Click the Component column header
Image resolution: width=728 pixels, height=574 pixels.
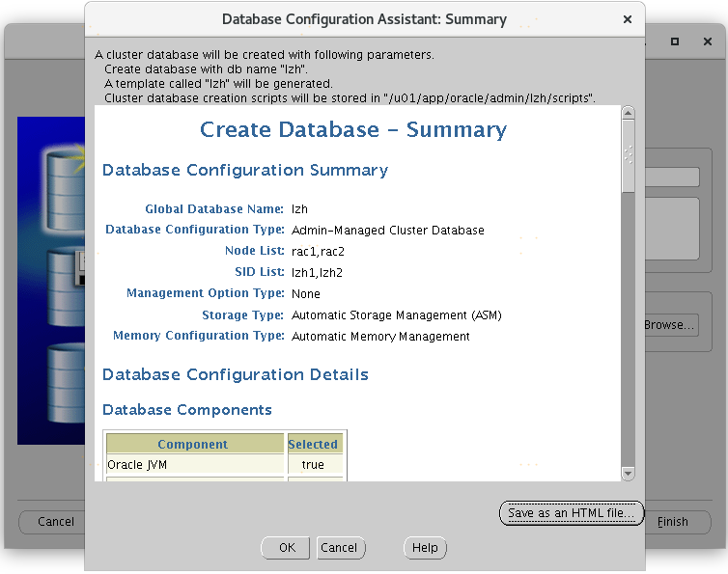tap(193, 445)
